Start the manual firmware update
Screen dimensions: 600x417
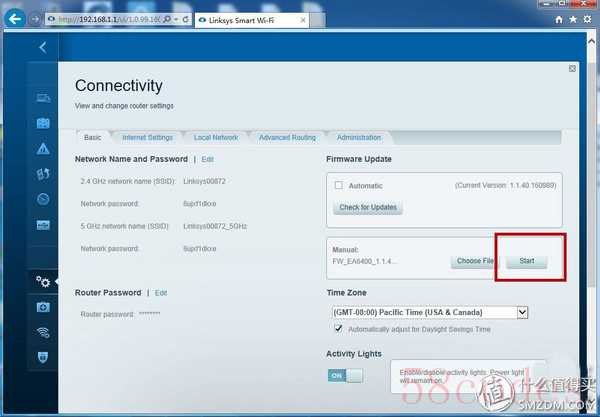[x=527, y=261]
